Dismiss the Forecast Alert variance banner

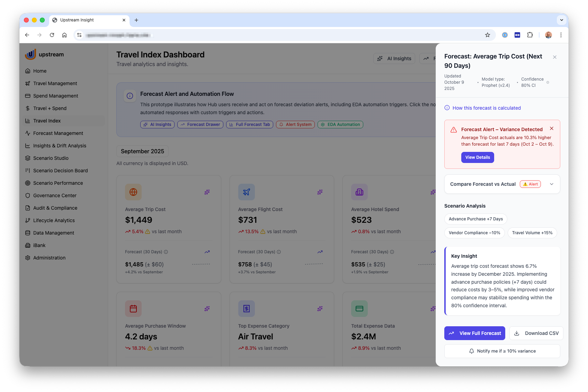(x=552, y=129)
